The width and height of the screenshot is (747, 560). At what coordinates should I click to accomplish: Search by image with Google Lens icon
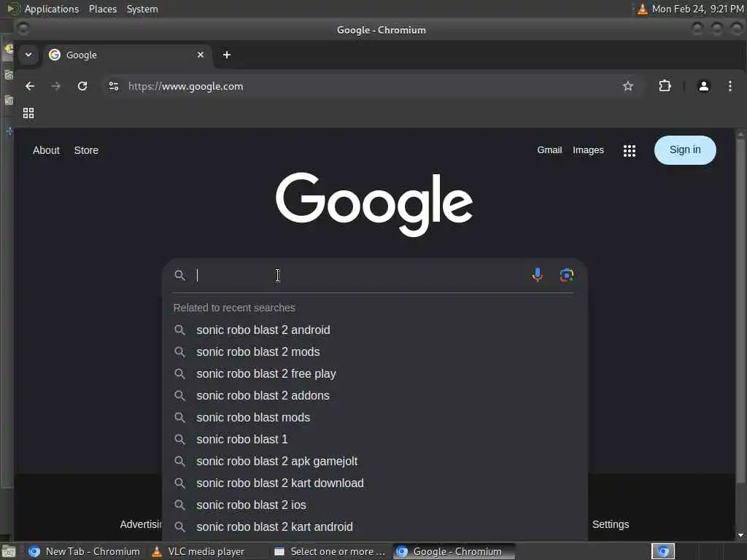(566, 275)
